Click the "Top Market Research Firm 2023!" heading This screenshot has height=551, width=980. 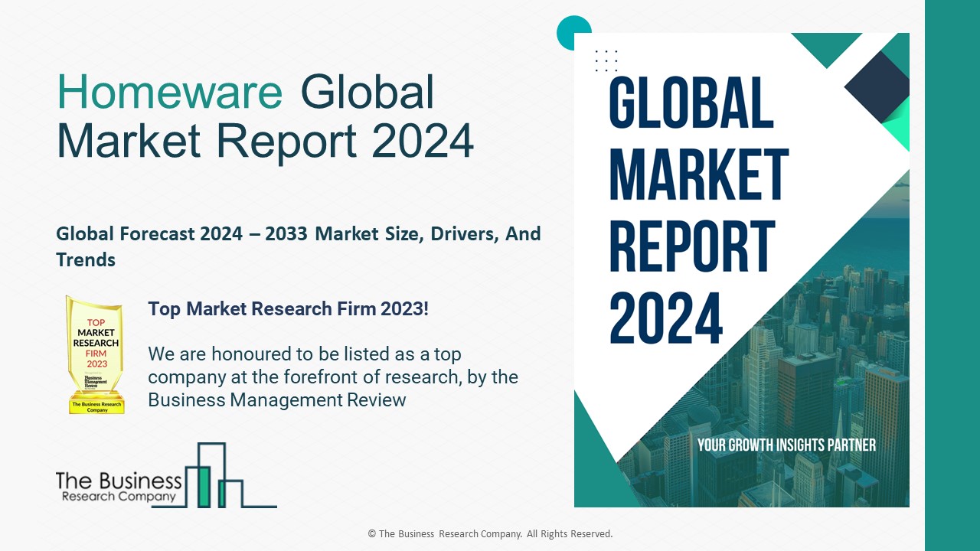(x=289, y=308)
